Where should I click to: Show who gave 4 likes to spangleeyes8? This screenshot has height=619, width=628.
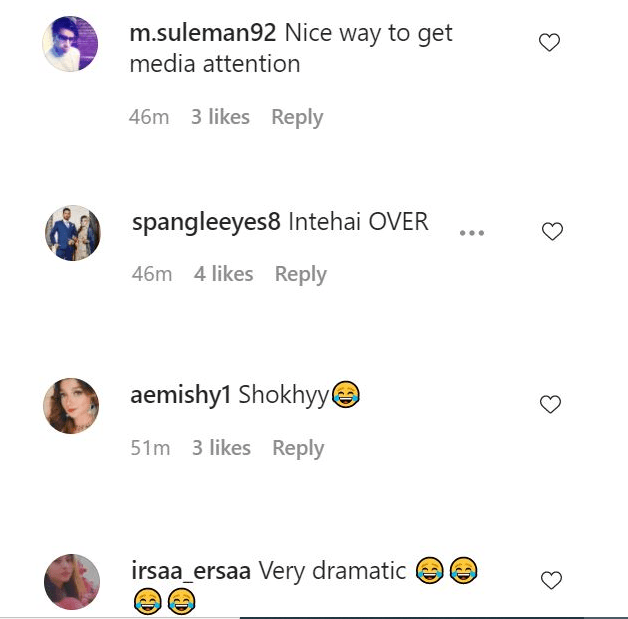coord(223,274)
